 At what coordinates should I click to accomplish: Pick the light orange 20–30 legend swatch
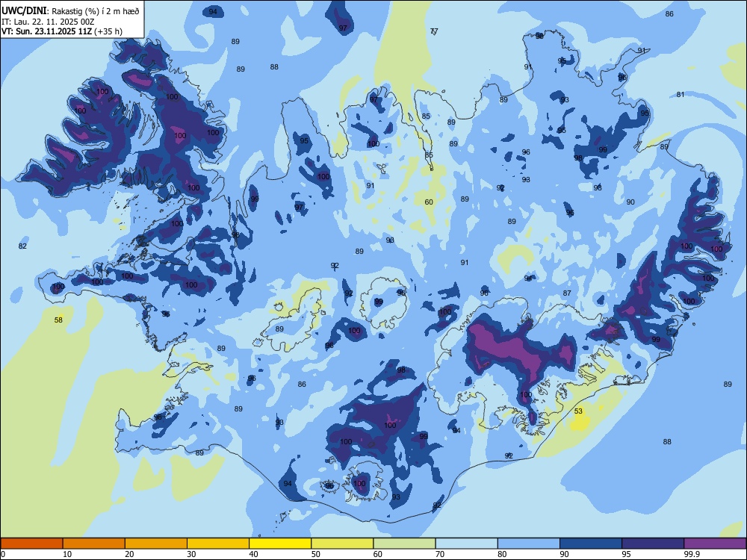point(156,544)
